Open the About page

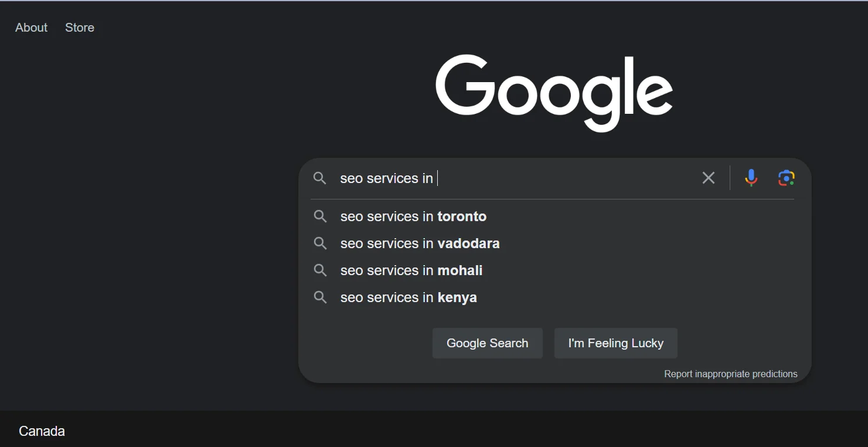point(30,27)
